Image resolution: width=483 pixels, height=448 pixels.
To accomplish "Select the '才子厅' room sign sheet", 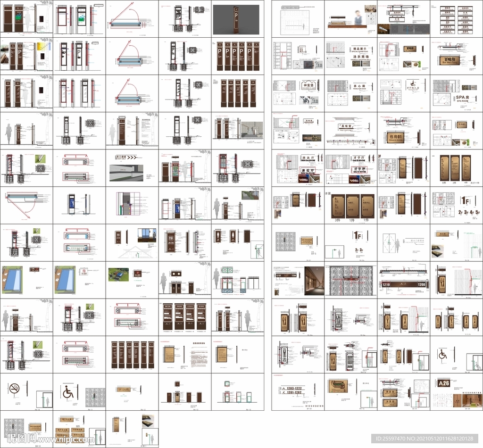I will coord(351,168).
